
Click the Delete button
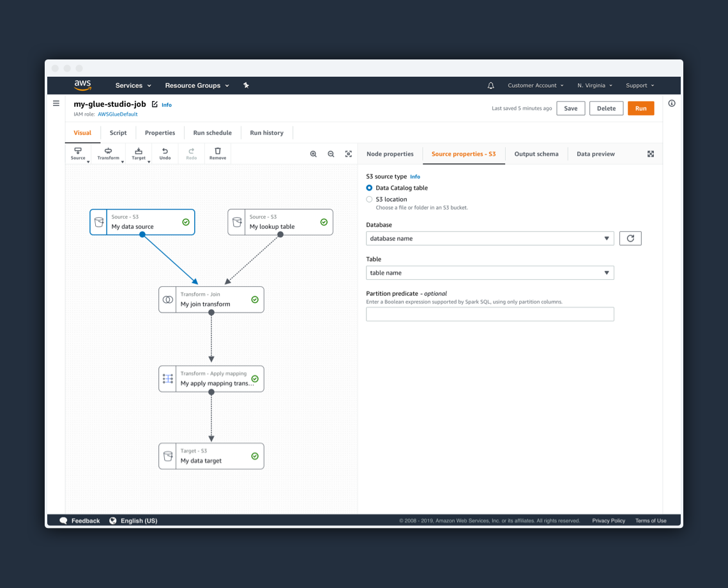[606, 108]
